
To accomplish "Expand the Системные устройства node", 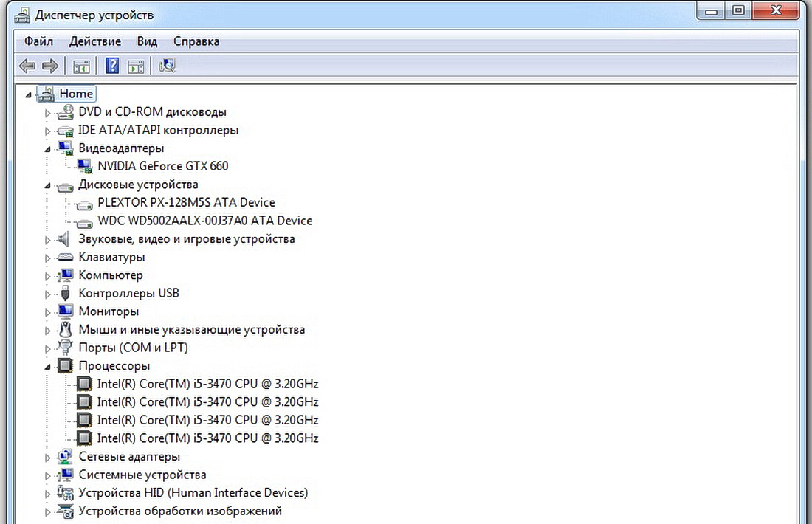I will (48, 475).
